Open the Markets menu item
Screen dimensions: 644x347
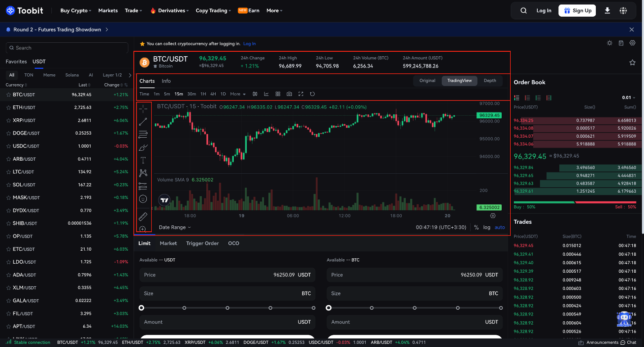[x=108, y=10]
